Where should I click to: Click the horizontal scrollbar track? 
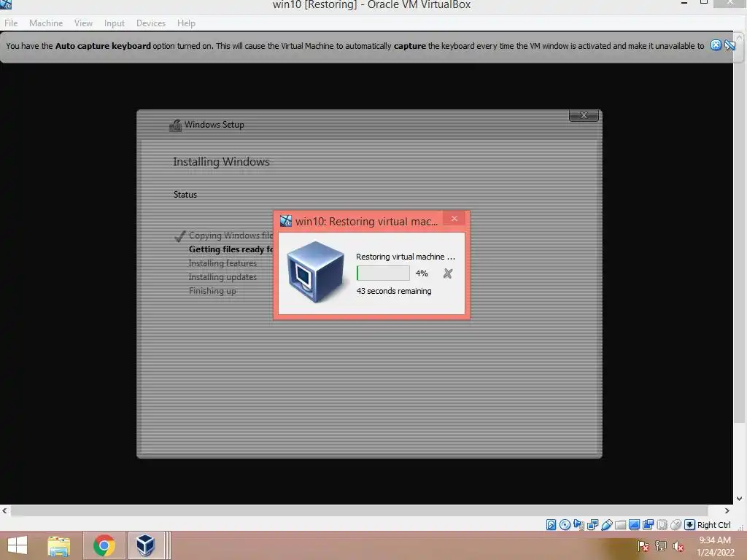pos(360,510)
